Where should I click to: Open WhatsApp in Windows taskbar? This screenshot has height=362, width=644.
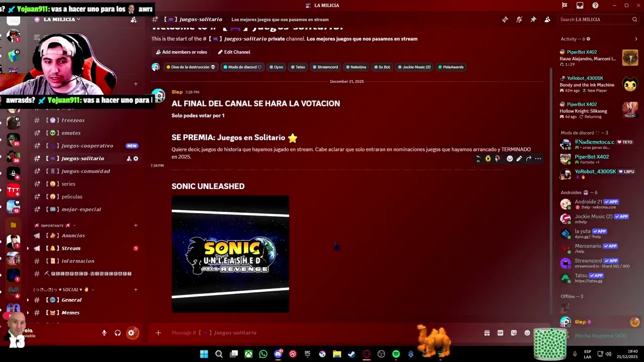(263, 354)
